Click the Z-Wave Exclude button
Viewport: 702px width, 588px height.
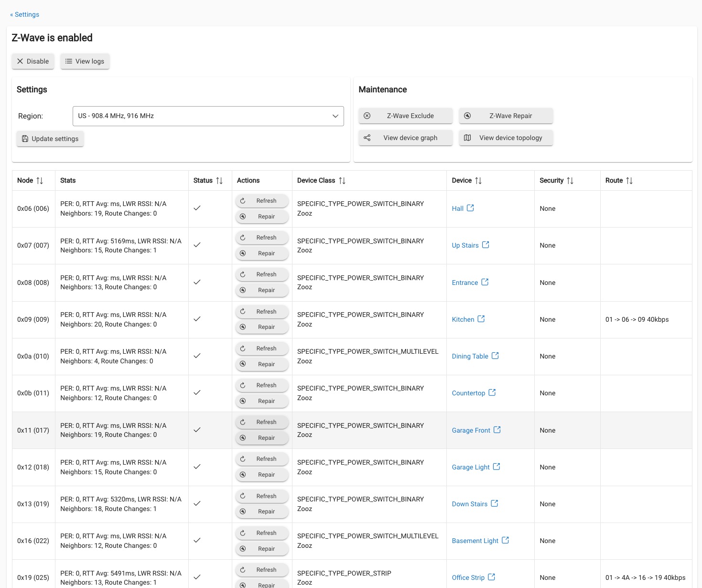(x=406, y=116)
